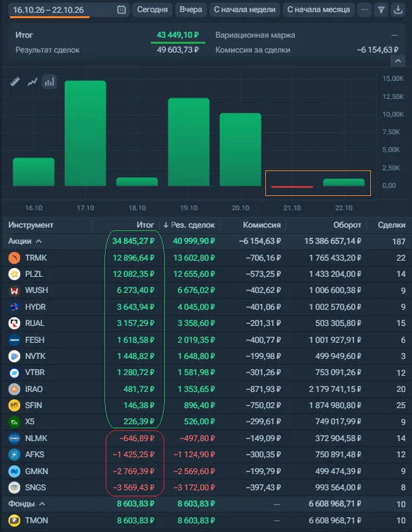This screenshot has height=532, width=412.
Task: Click NLMK result −646,89 ₽
Action: click(x=137, y=438)
